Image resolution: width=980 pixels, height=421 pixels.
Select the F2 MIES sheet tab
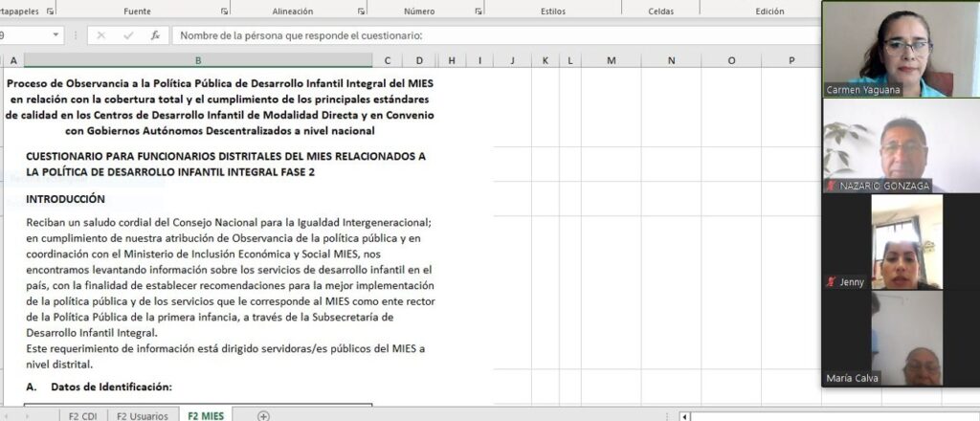(x=206, y=415)
